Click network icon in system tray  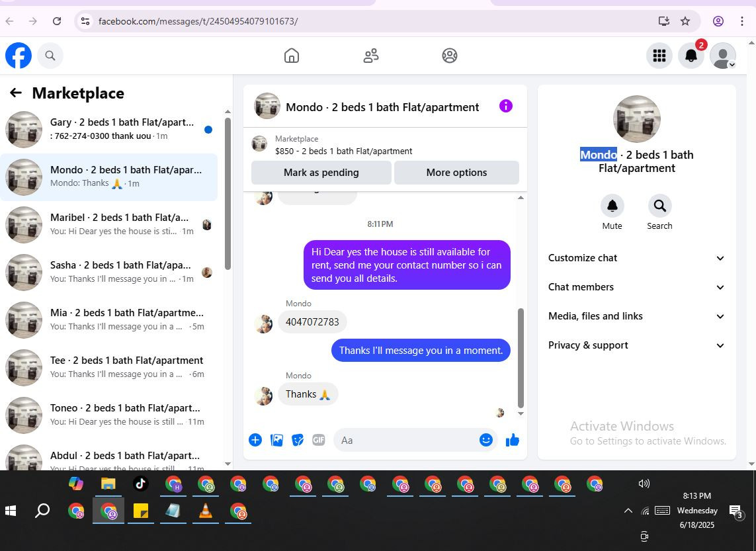(645, 511)
